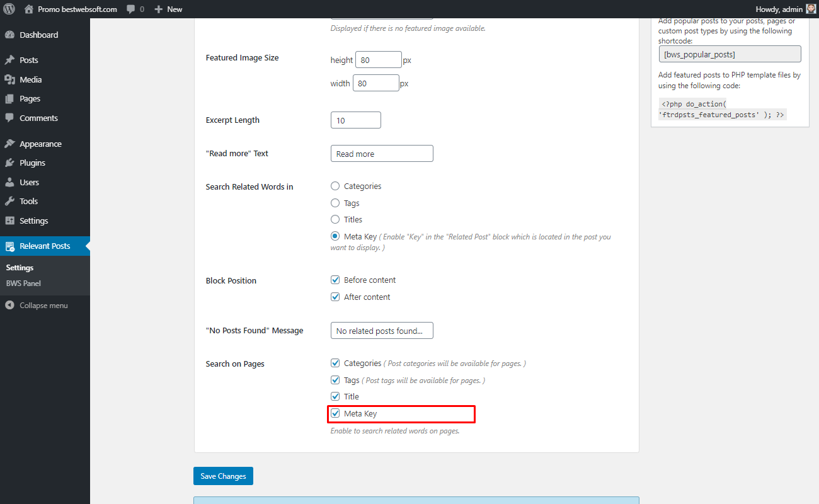Click Collapse menu label

[43, 306]
